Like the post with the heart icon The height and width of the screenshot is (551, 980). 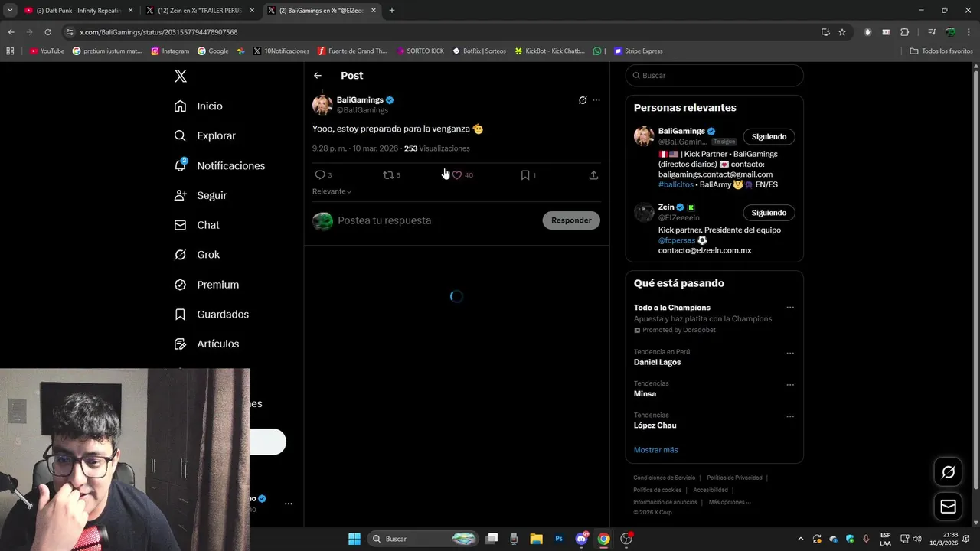tap(457, 175)
